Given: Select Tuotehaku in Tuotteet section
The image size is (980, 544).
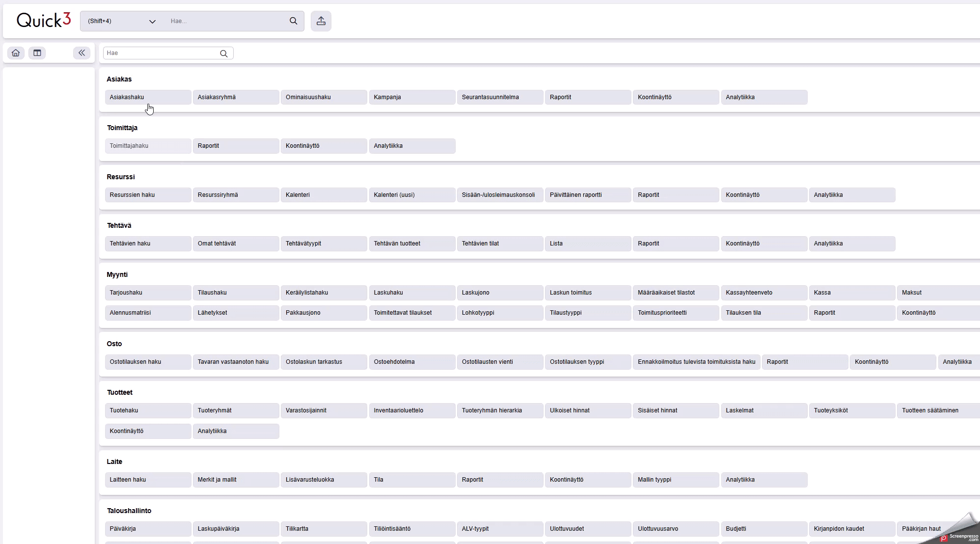Looking at the screenshot, I should coord(148,410).
